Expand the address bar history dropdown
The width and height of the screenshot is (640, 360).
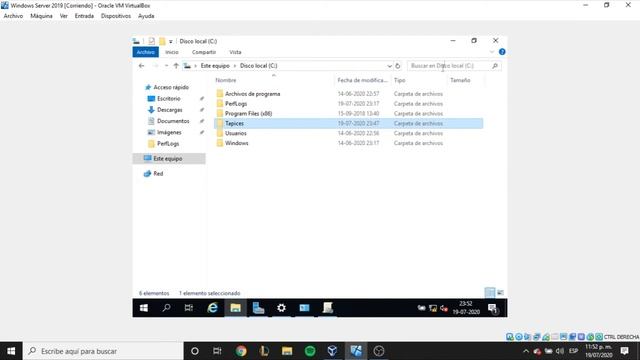(x=389, y=66)
